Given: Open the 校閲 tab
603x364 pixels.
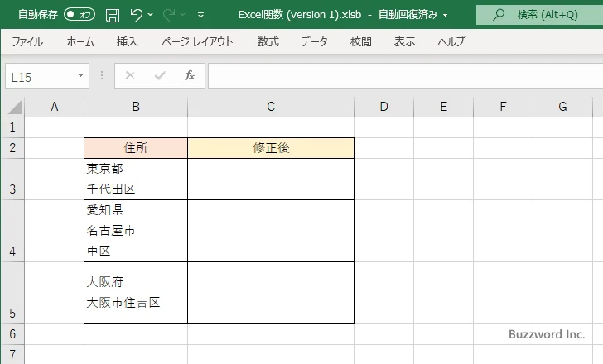Looking at the screenshot, I should coord(361,41).
